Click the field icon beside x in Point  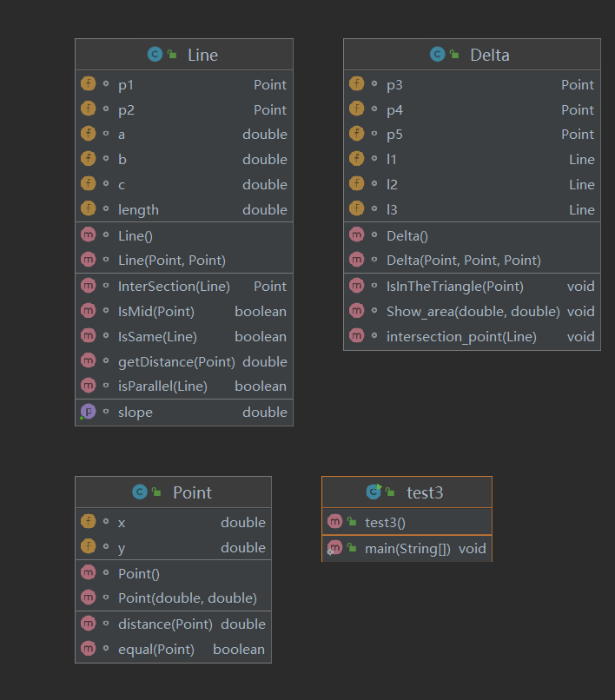(x=88, y=522)
